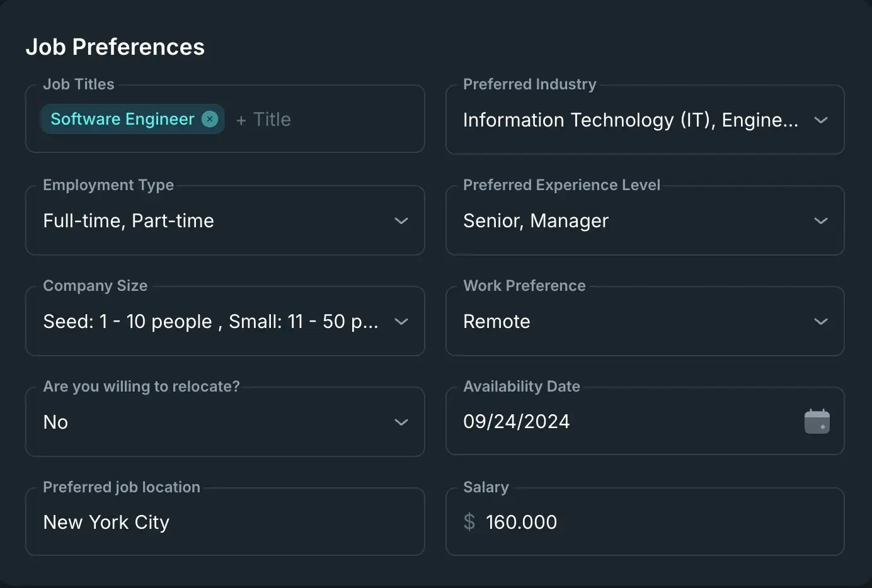872x588 pixels.
Task: Click the dollar sign in the Salary field
Action: (x=469, y=521)
